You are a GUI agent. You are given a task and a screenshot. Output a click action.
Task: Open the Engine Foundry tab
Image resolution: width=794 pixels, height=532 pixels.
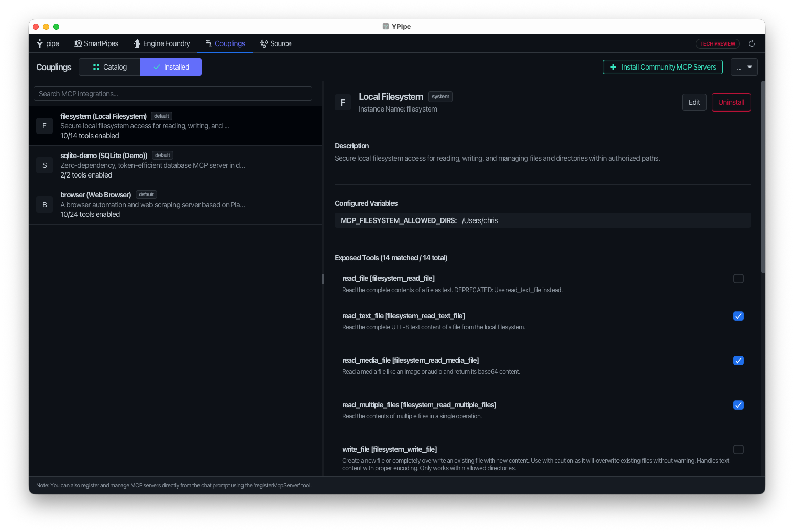[162, 44]
